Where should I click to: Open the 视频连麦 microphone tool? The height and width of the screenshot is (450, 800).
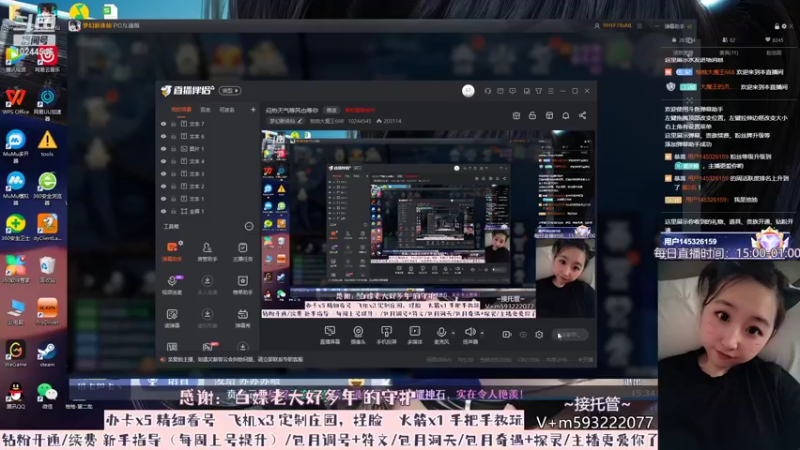[x=172, y=285]
